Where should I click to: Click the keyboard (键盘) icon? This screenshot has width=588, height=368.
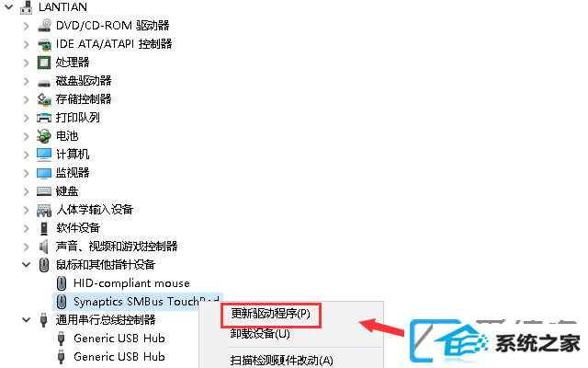coord(44,191)
